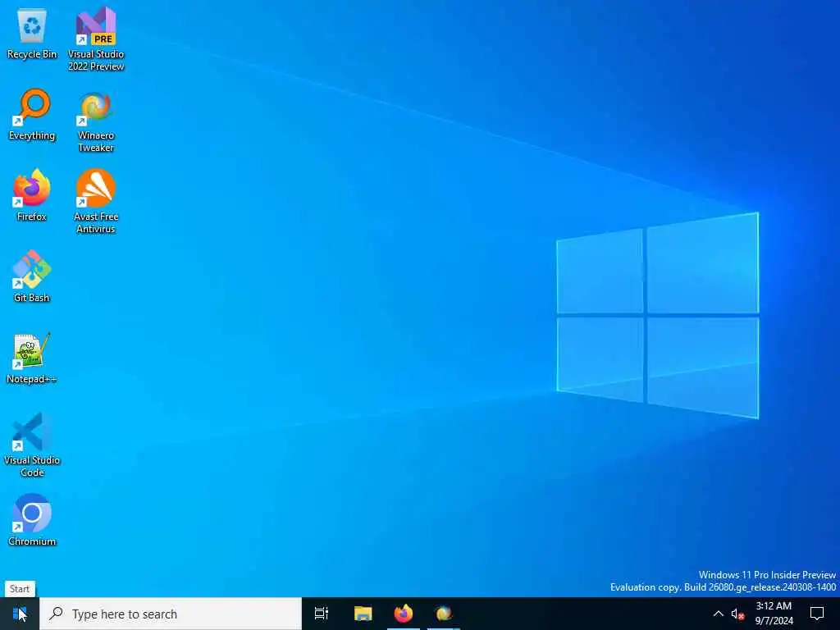The image size is (840, 630).
Task: Select Winaero Tweaker desktop shortcut
Action: (x=96, y=122)
